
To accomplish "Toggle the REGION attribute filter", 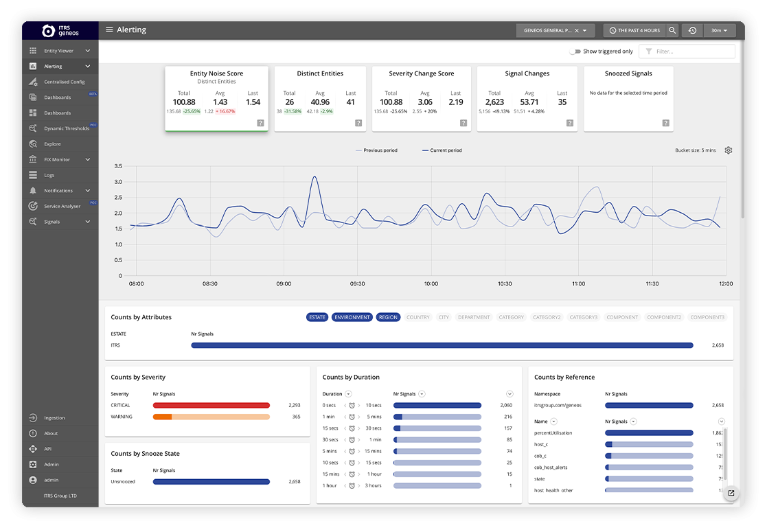I will (x=388, y=317).
